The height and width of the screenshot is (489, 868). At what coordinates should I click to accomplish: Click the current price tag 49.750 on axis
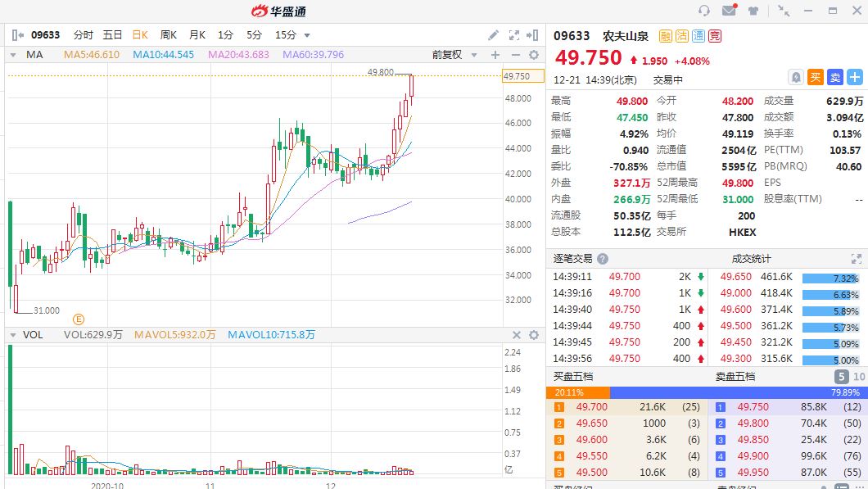click(x=522, y=76)
